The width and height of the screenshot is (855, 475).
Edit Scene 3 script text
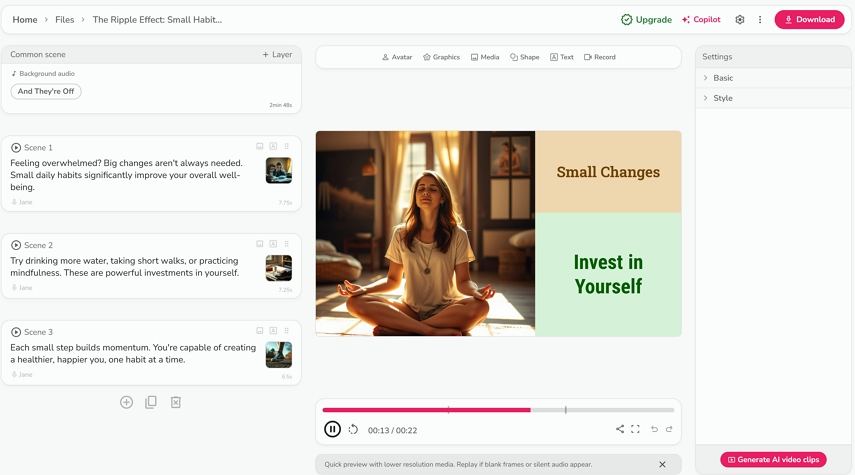pos(133,353)
